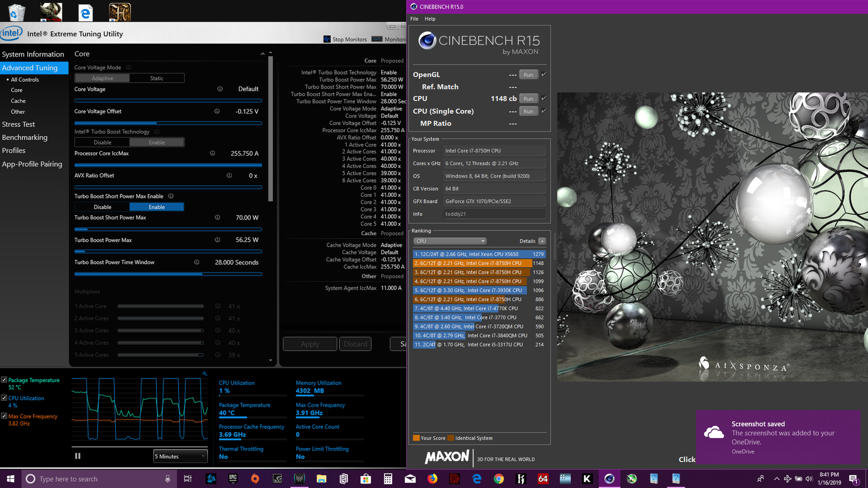This screenshot has width=868, height=488.
Task: Open Windows Start menu
Action: (x=10, y=479)
